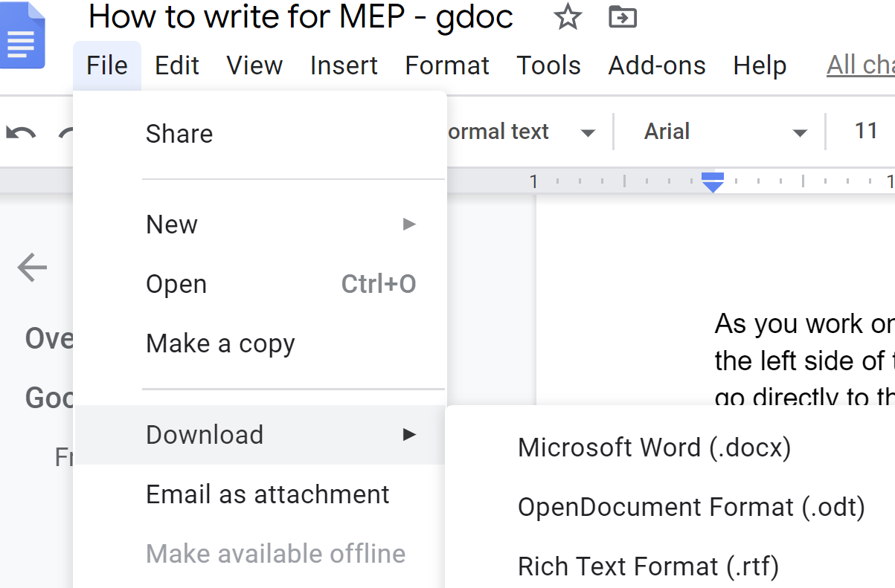Expand the Download submenu
The height and width of the screenshot is (588, 895).
260,435
